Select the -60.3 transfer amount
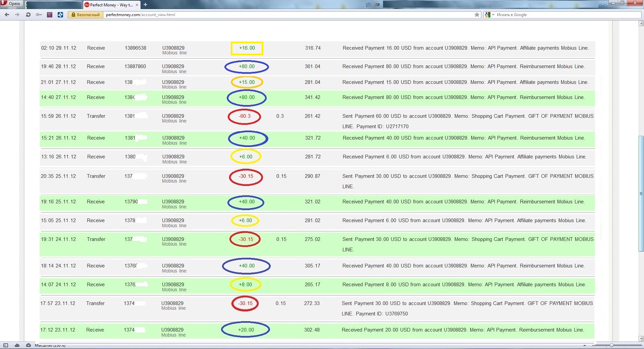 (x=245, y=116)
